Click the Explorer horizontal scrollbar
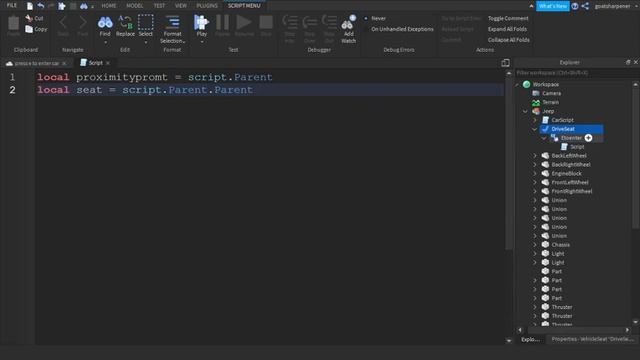 573,330
